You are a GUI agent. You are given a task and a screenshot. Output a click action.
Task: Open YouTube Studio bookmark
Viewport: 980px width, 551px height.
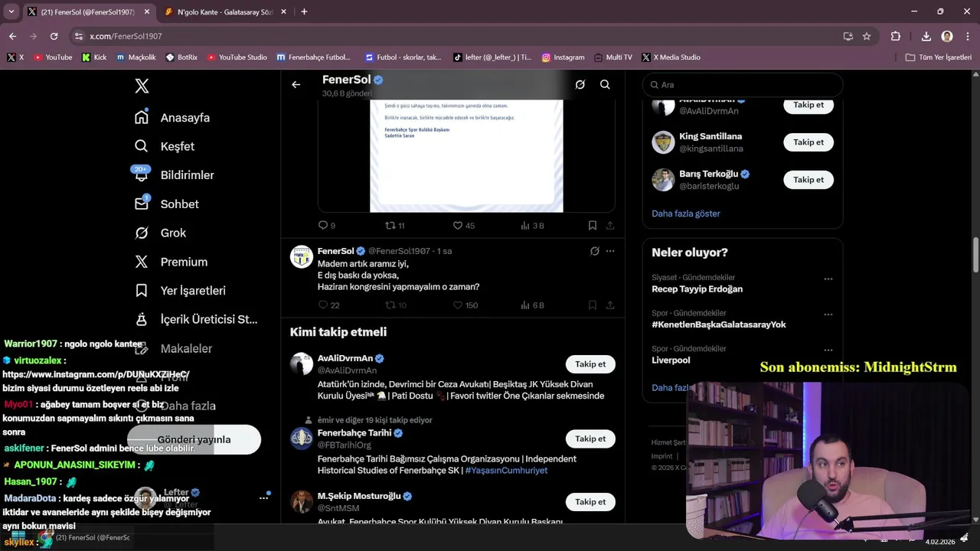tap(237, 57)
